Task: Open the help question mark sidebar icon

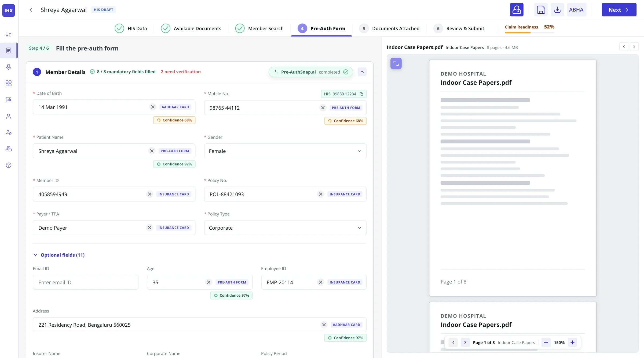Action: (x=9, y=165)
